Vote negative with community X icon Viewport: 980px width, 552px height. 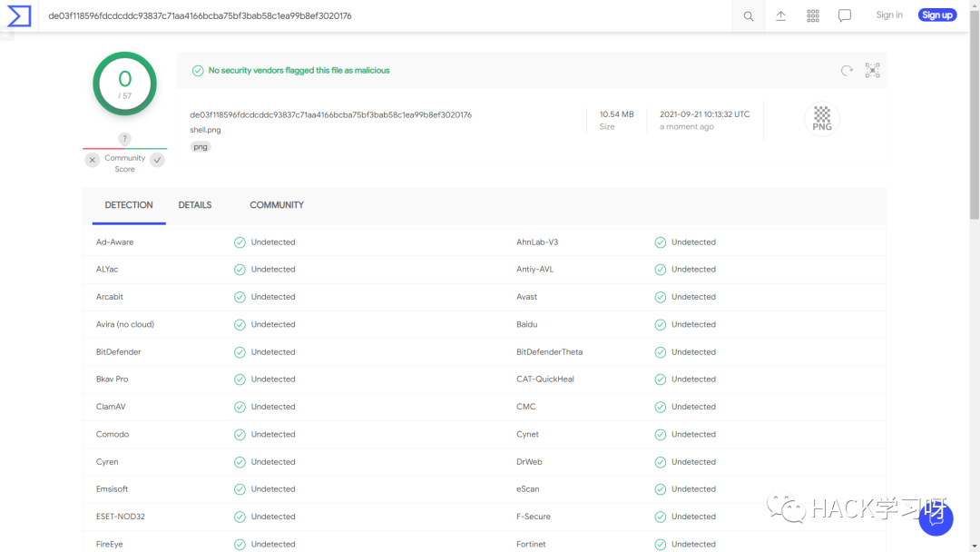93,160
